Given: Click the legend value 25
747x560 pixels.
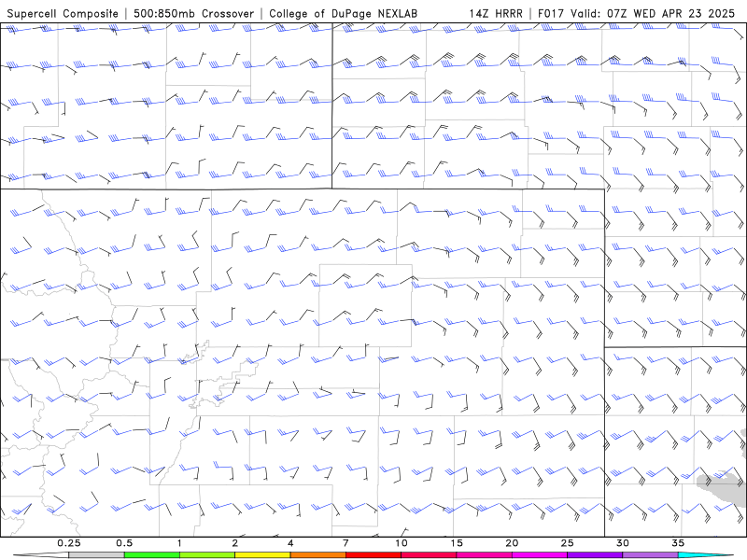Looking at the screenshot, I should pyautogui.click(x=567, y=543).
